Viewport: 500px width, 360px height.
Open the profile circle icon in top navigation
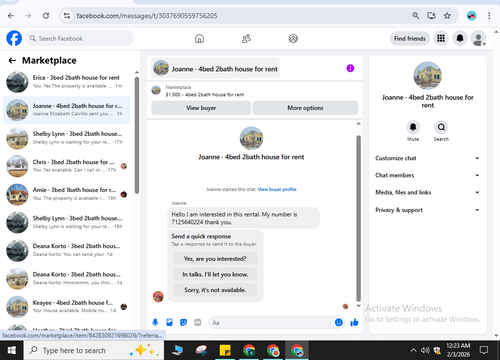pos(293,39)
